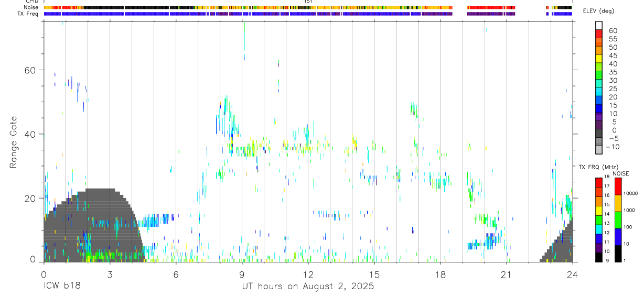Click the 25 label on ELEV scale
This screenshot has width=644, height=297.
613,89
